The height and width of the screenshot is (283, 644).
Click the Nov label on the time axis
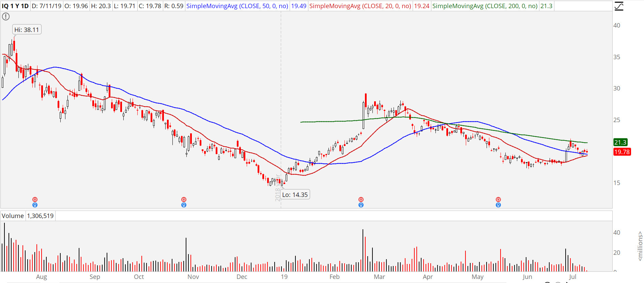pos(193,277)
